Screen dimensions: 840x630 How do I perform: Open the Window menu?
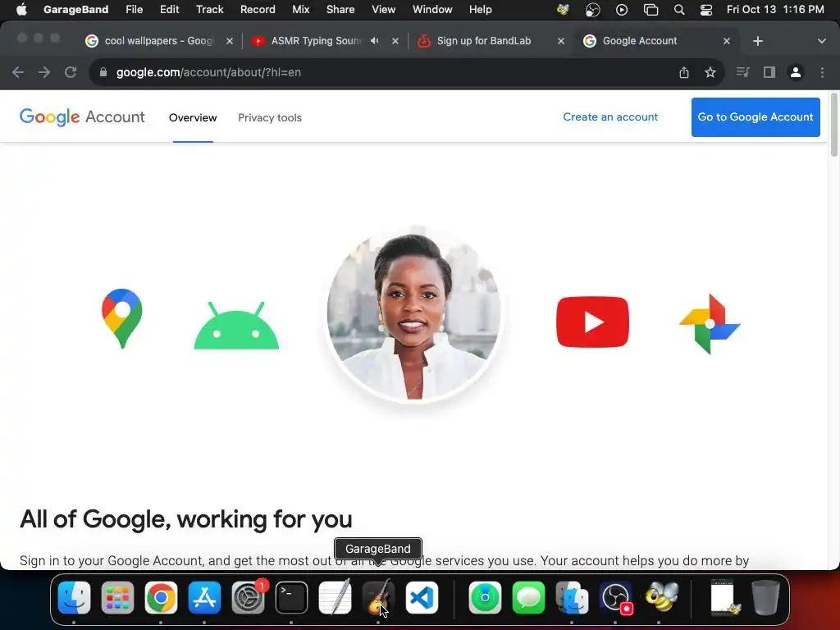[x=432, y=10]
